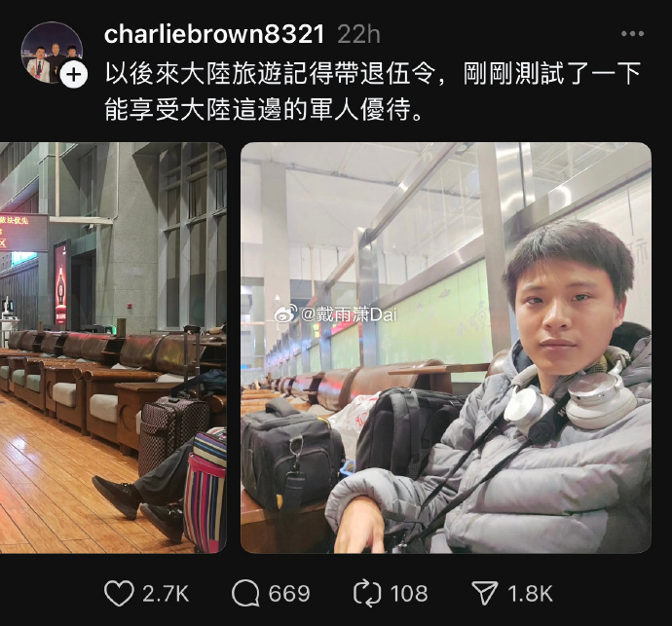Open the three-dot more options menu
Screen dimensions: 672x626
633,33
